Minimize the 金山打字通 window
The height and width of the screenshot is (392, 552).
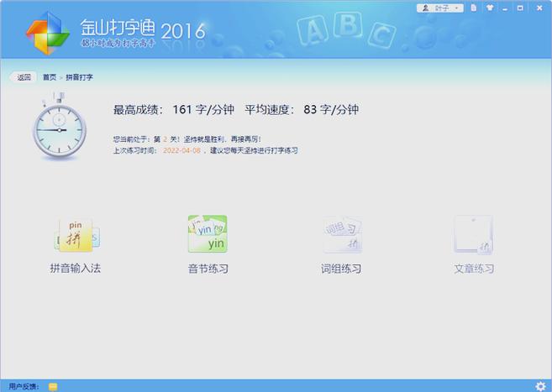pos(505,8)
